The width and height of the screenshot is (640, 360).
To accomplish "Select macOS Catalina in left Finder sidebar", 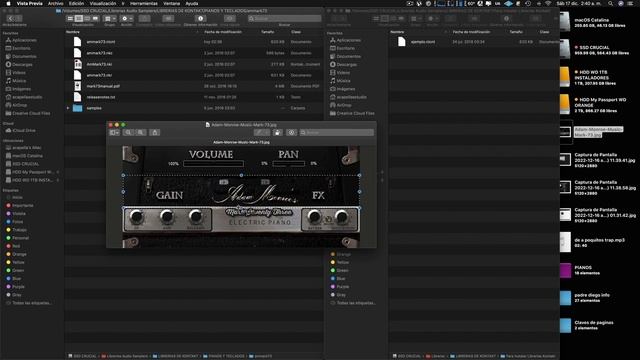I will coord(27,156).
